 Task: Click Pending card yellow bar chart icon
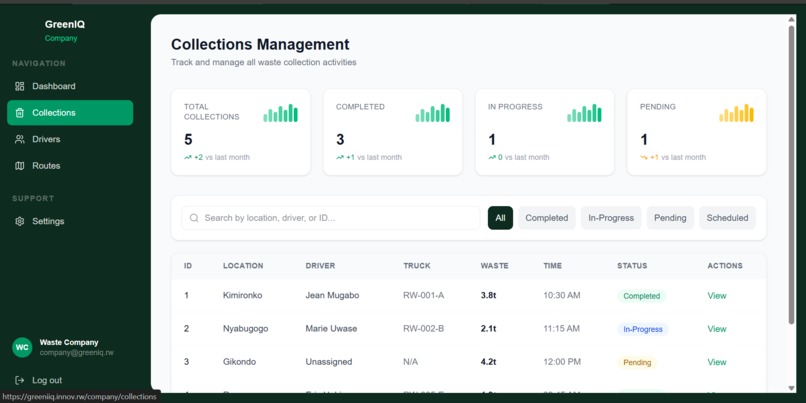tap(737, 113)
